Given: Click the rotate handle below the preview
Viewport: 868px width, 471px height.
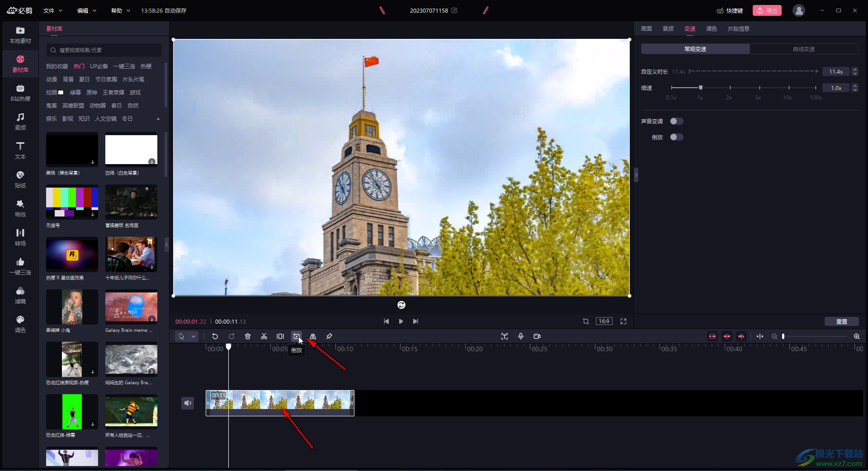Looking at the screenshot, I should coord(401,305).
